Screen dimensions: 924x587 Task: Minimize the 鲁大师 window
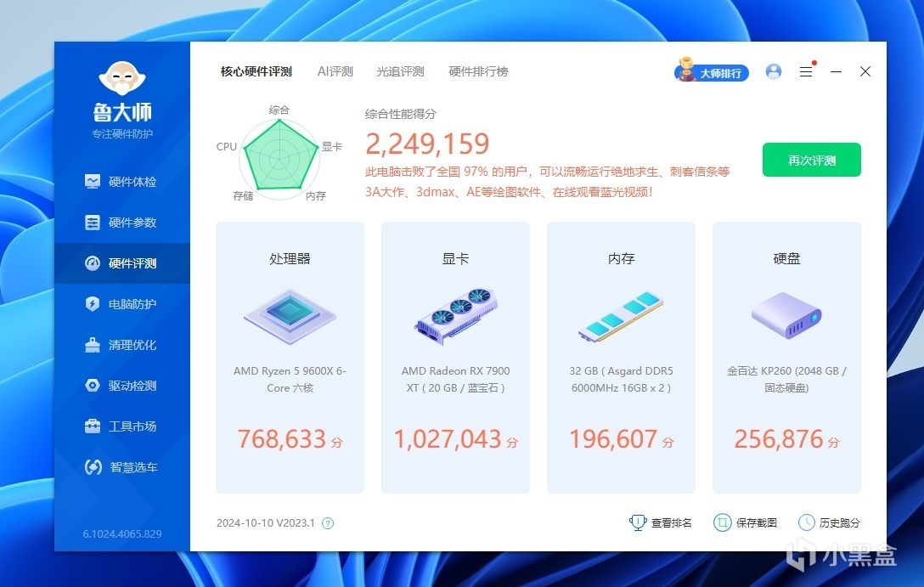(836, 71)
